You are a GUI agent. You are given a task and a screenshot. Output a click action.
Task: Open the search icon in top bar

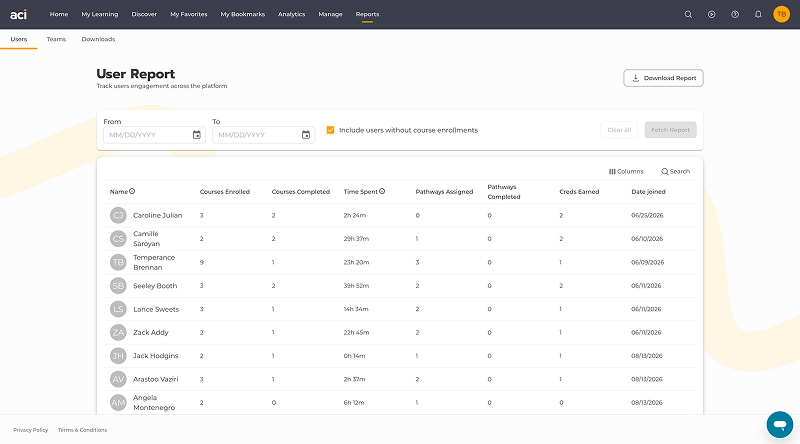coord(688,14)
